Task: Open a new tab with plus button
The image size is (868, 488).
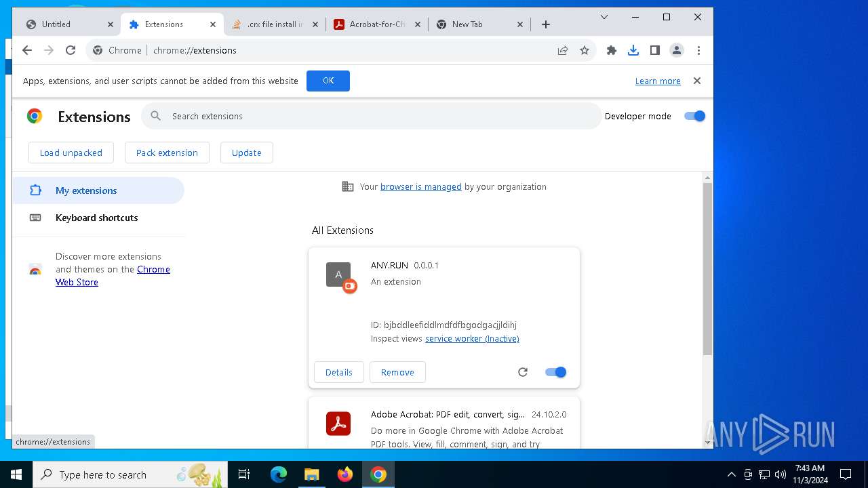Action: pos(546,24)
